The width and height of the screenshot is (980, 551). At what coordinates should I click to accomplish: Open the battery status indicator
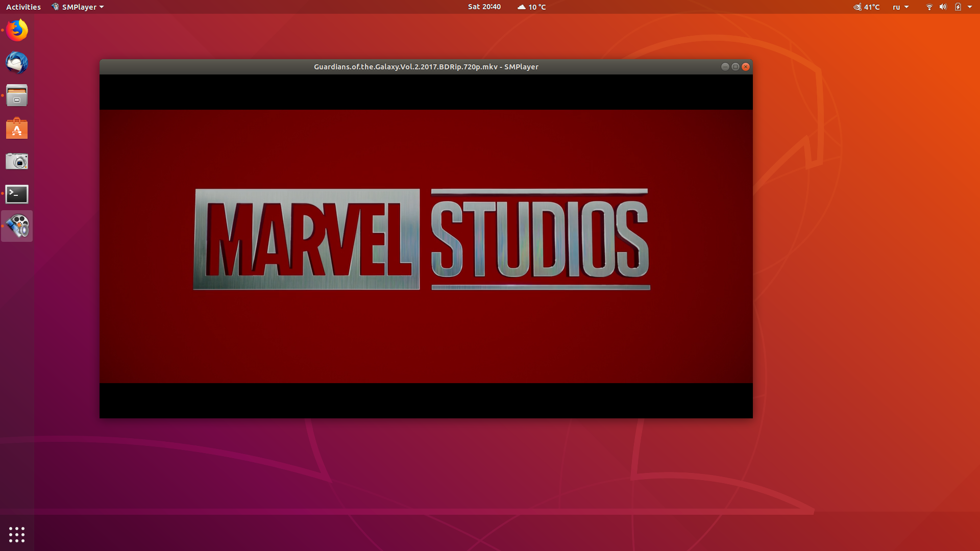[958, 7]
